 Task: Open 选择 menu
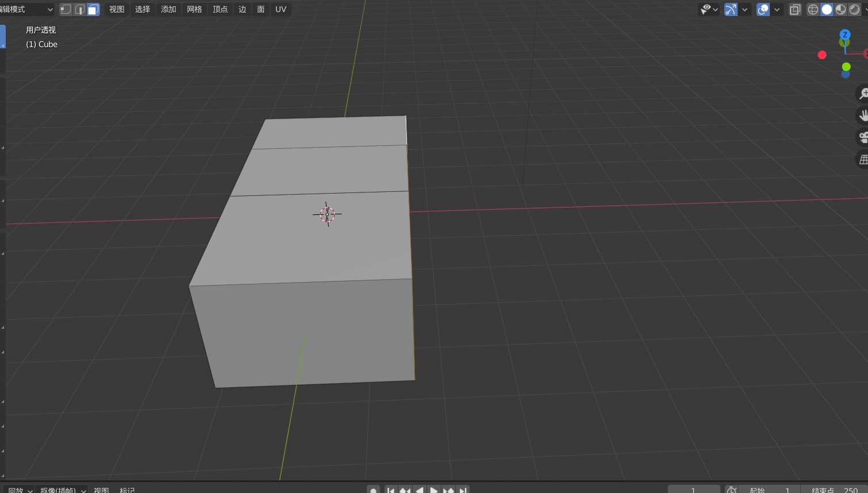[143, 9]
